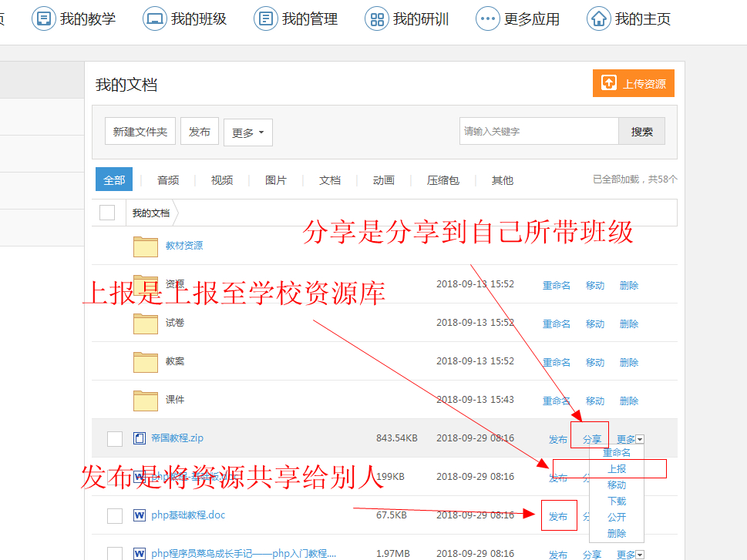Open 更多应用 using its ellipsis icon
Image resolution: width=747 pixels, height=560 pixels.
coord(487,18)
